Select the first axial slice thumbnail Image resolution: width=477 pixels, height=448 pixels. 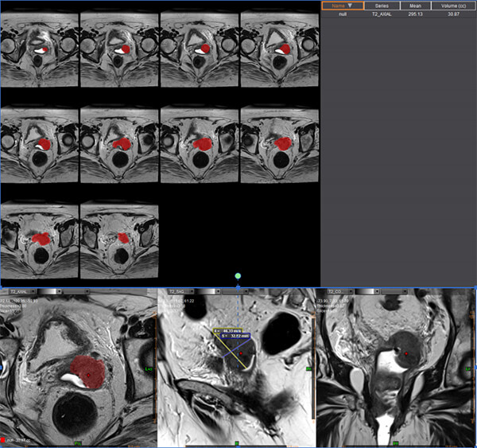tap(40, 49)
